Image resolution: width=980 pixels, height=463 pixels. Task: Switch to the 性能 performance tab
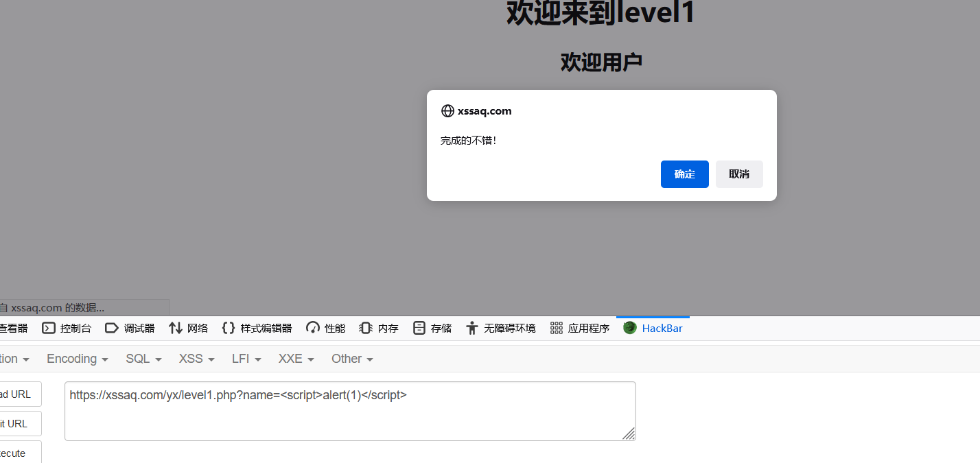point(326,328)
